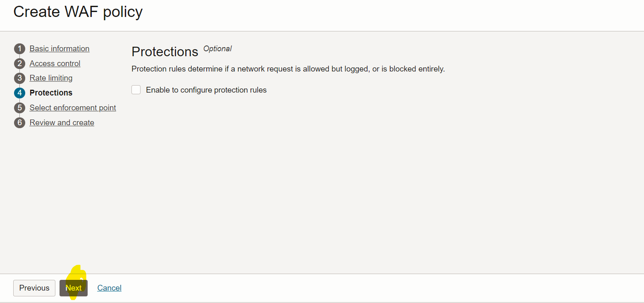The height and width of the screenshot is (303, 644).
Task: Cancel the WAF policy creation
Action: pos(109,288)
